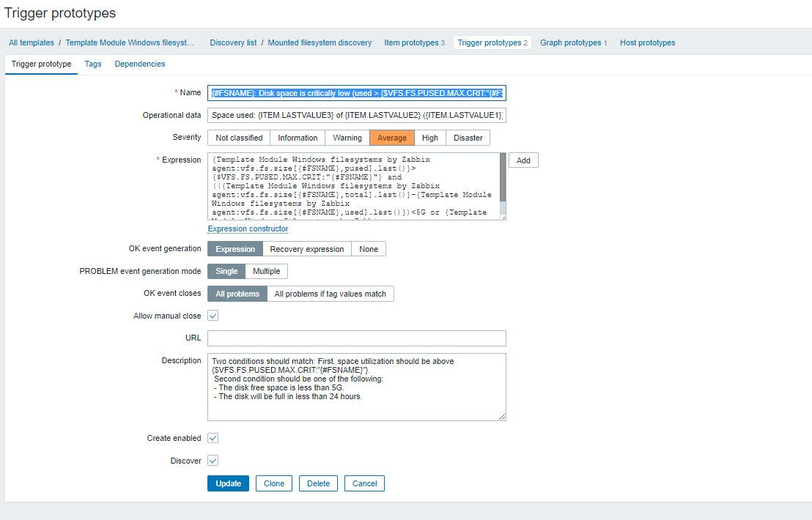812x520 pixels.
Task: Set severity to High
Action: click(430, 138)
